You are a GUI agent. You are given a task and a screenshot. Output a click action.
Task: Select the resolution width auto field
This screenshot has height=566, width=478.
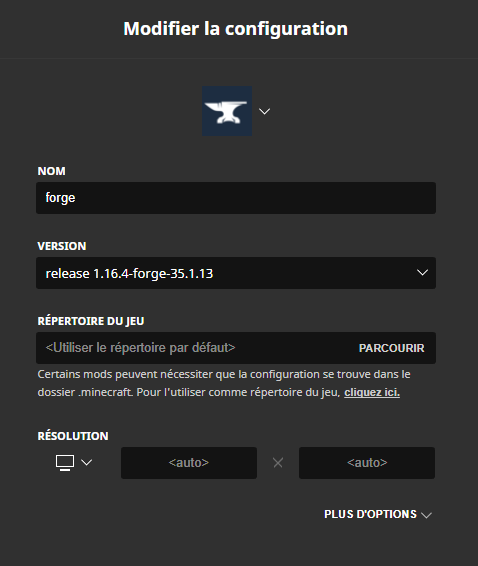189,463
